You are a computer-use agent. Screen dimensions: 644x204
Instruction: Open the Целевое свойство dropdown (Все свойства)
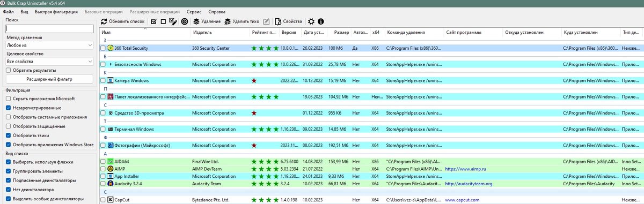49,62
